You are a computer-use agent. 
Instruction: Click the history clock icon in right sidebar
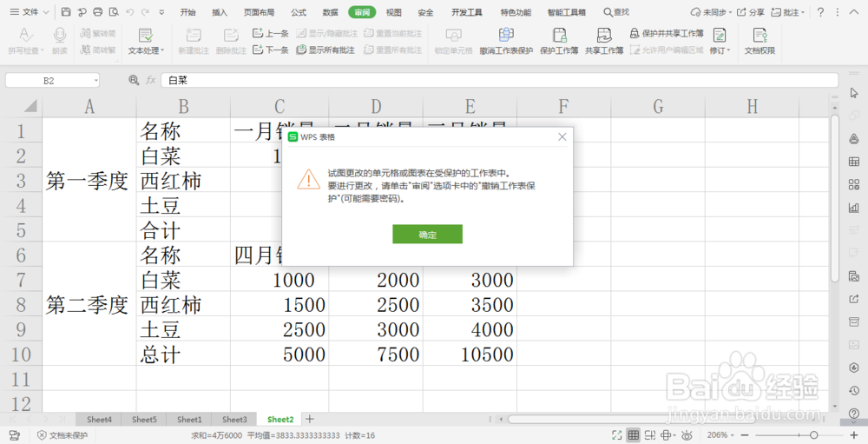pos(853,391)
